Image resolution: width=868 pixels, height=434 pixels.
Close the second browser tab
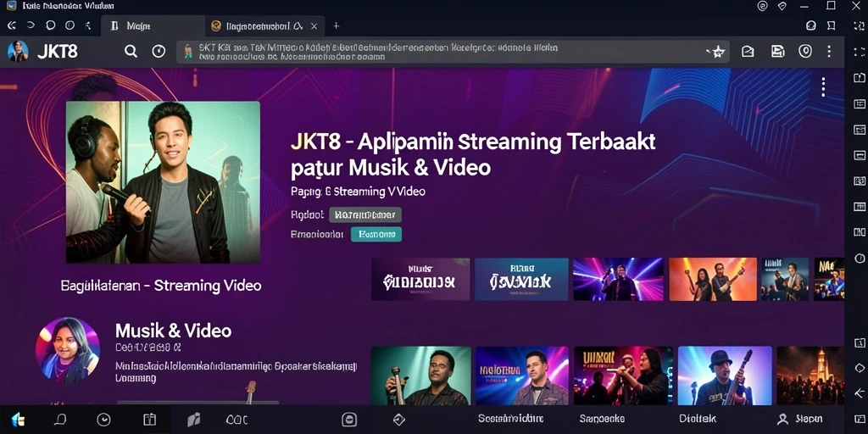(314, 26)
